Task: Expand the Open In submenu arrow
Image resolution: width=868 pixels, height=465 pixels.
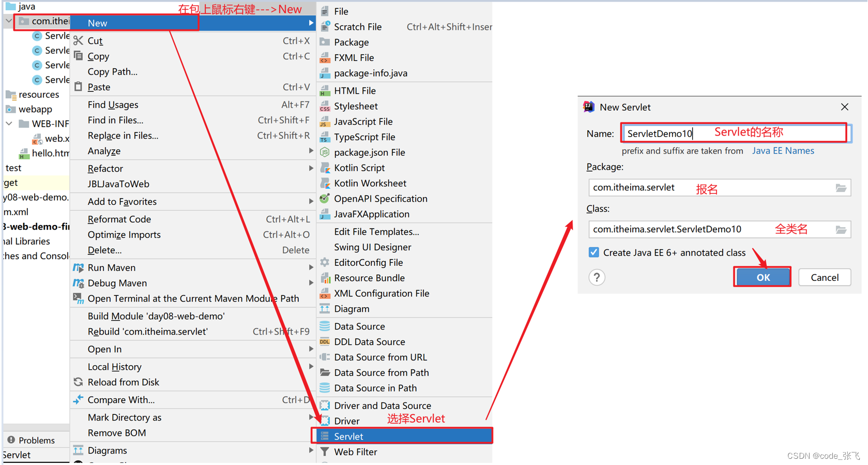Action: coord(311,349)
